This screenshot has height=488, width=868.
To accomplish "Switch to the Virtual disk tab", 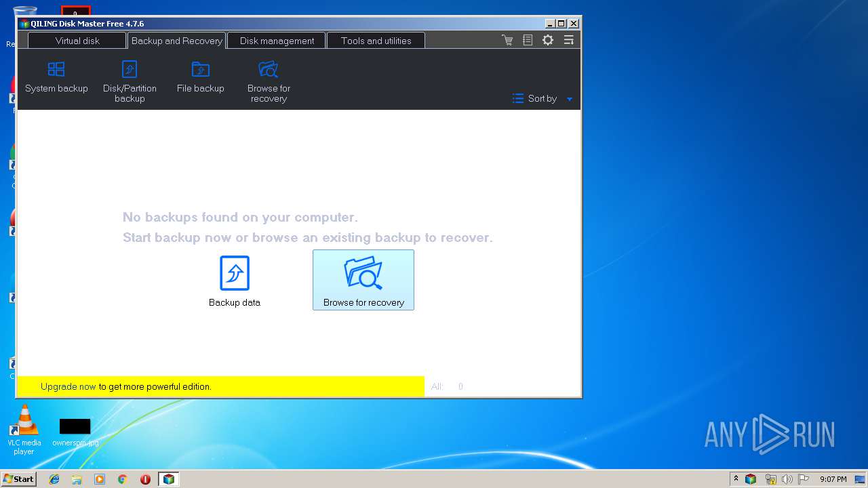I will point(77,41).
